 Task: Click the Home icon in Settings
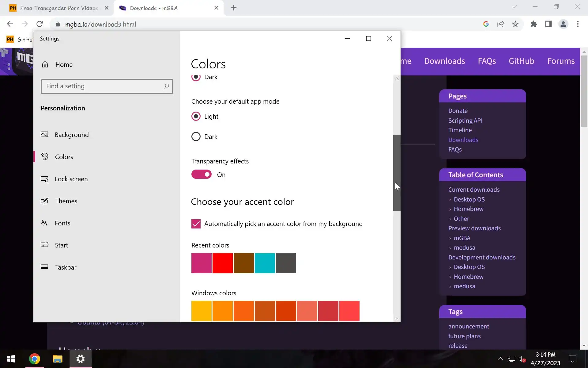click(45, 64)
